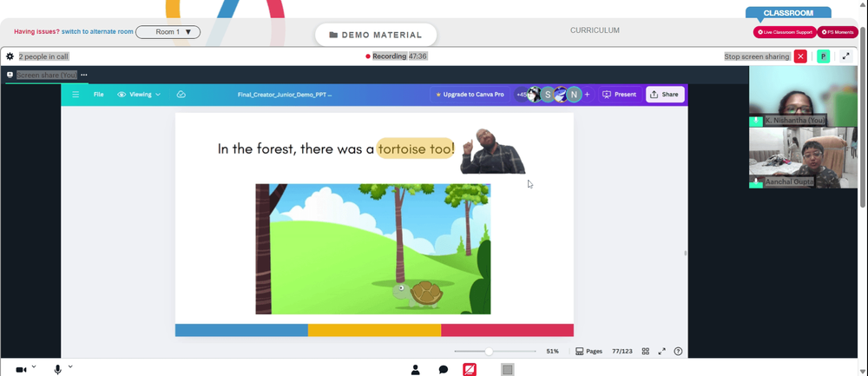
Task: Click the cloud save status icon
Action: tap(181, 95)
